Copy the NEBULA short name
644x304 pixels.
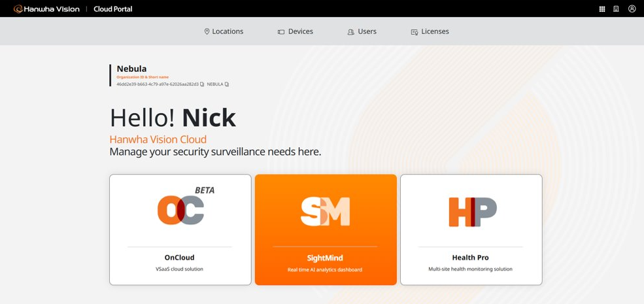tap(227, 84)
